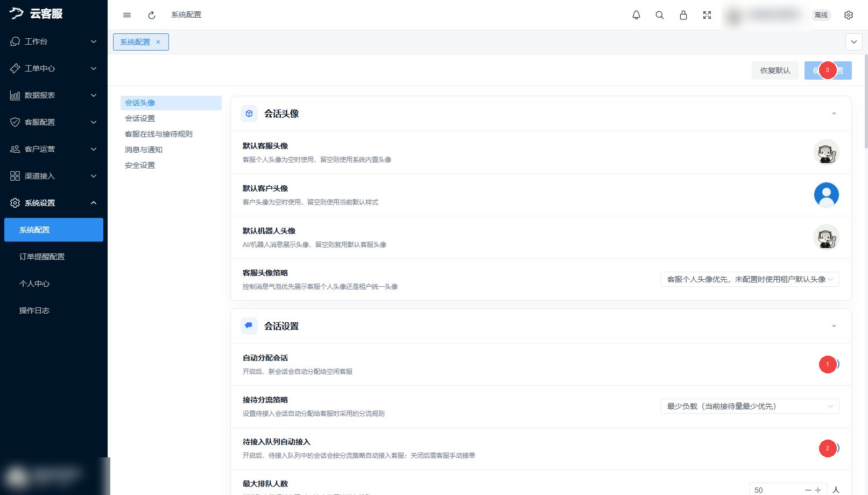Jump to 客服在线与接待规则 in the anchor list
Screen dimensions: 868x495
tap(159, 134)
